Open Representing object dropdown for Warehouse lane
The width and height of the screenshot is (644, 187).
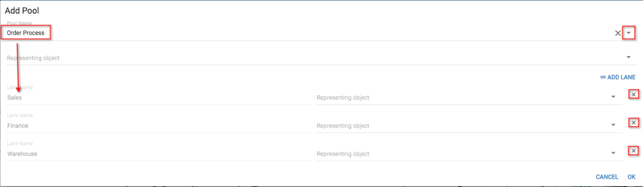click(469, 154)
